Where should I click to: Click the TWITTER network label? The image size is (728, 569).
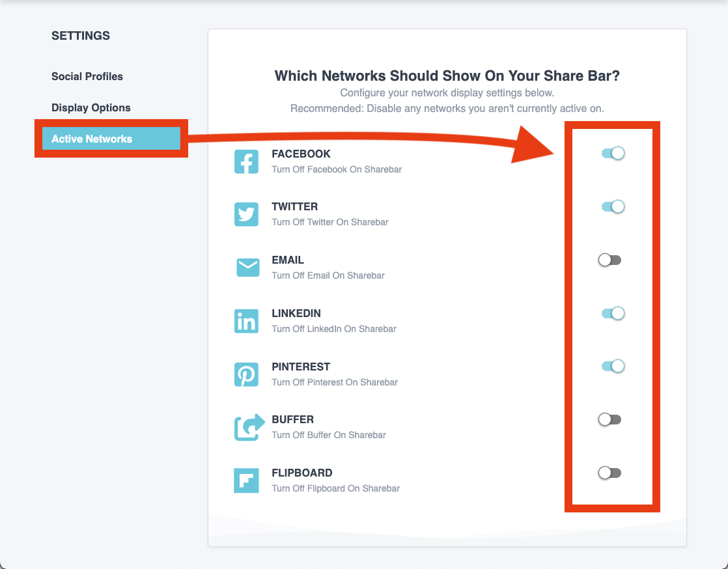click(295, 206)
